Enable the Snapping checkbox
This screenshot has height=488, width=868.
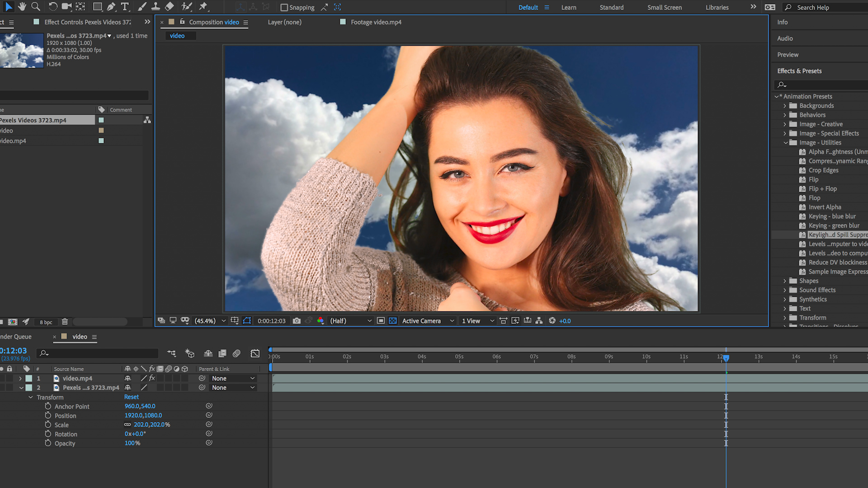[x=284, y=7]
